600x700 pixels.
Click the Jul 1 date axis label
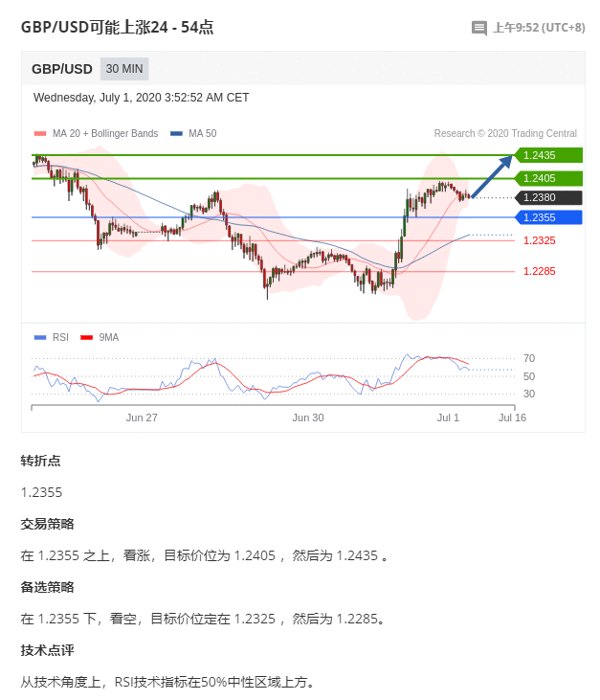[x=448, y=418]
